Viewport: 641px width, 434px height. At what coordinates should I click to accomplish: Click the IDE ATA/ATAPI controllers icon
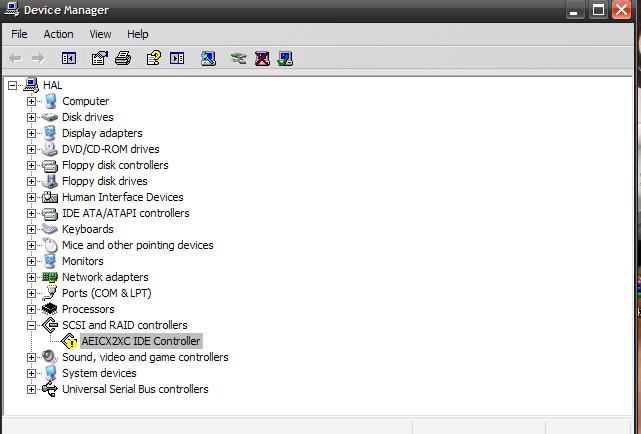(50, 214)
